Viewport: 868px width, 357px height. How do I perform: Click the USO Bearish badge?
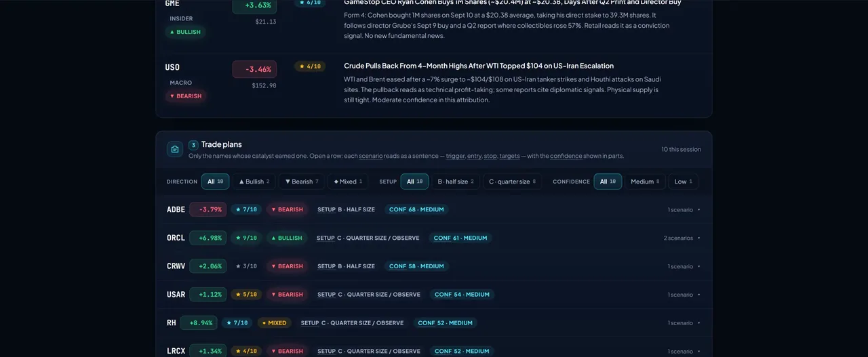pyautogui.click(x=186, y=96)
